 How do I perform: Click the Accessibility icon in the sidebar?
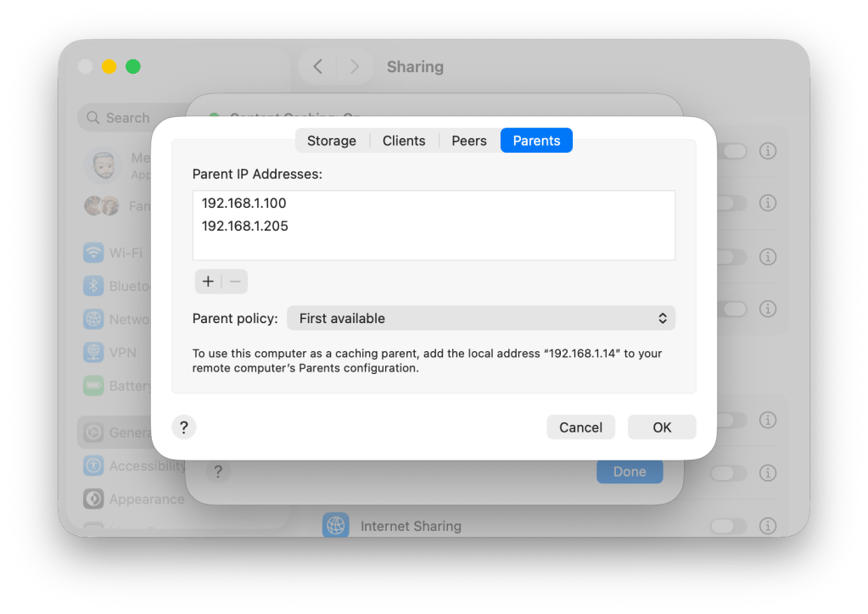pos(93,466)
